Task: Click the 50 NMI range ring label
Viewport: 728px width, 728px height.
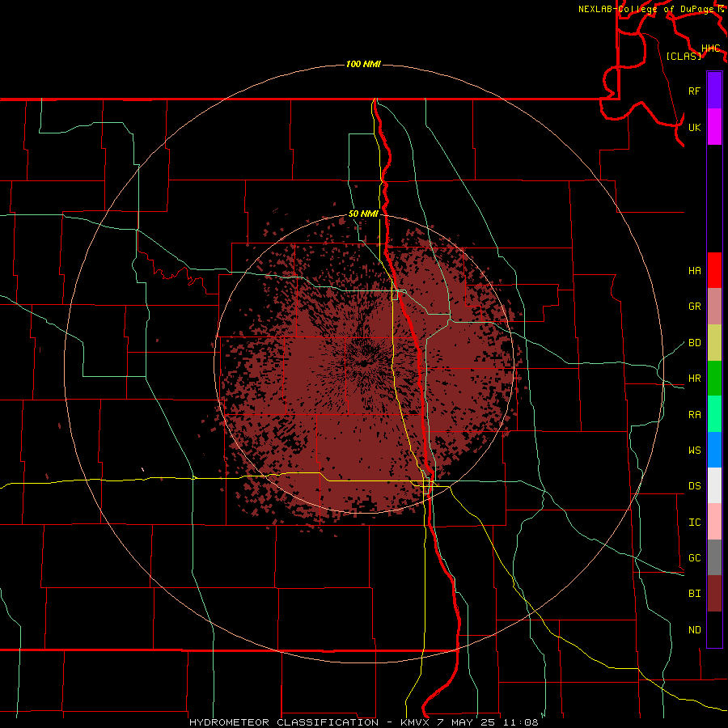Action: pyautogui.click(x=363, y=214)
